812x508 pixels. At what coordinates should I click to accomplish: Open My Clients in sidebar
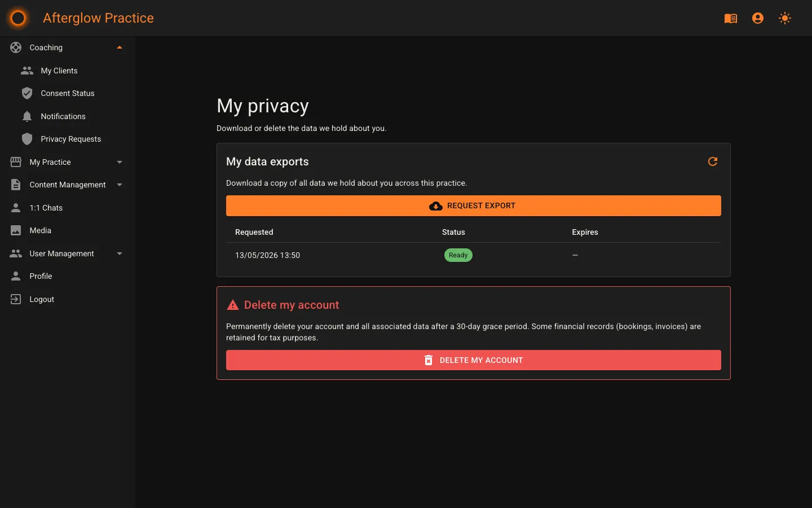tap(68, 71)
